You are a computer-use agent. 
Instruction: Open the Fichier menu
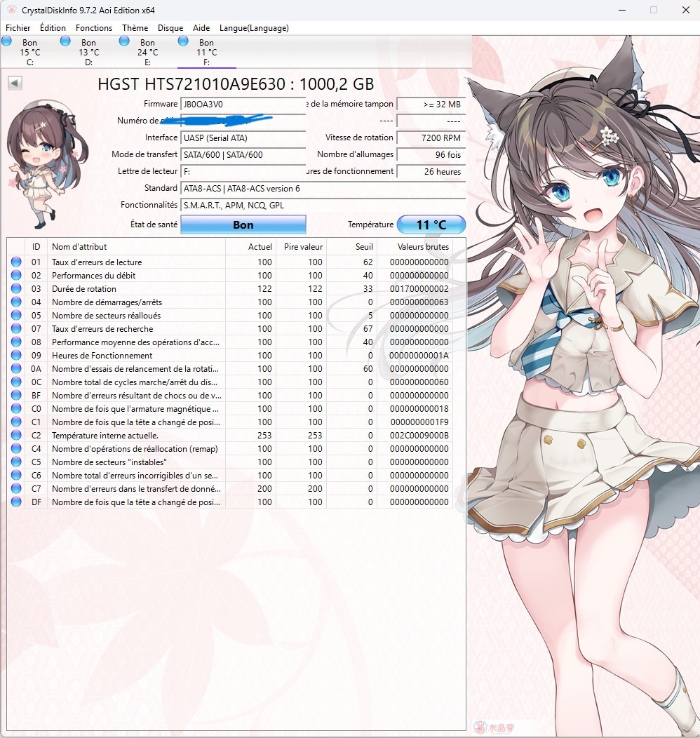coord(18,28)
